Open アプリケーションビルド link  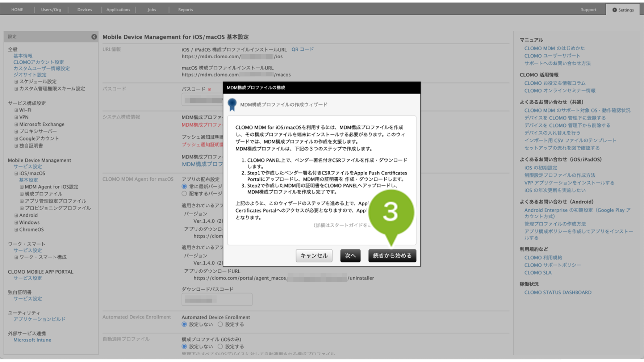(x=39, y=319)
